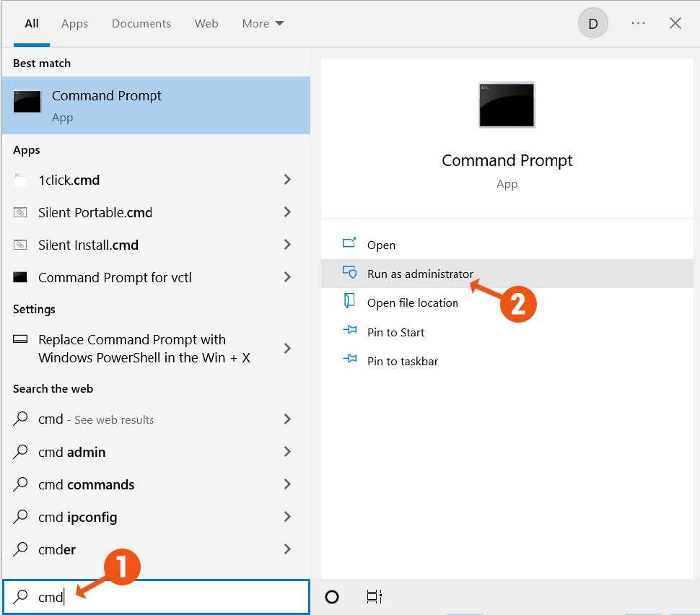Select Command Prompt best match result
The height and width of the screenshot is (615, 700).
click(157, 105)
